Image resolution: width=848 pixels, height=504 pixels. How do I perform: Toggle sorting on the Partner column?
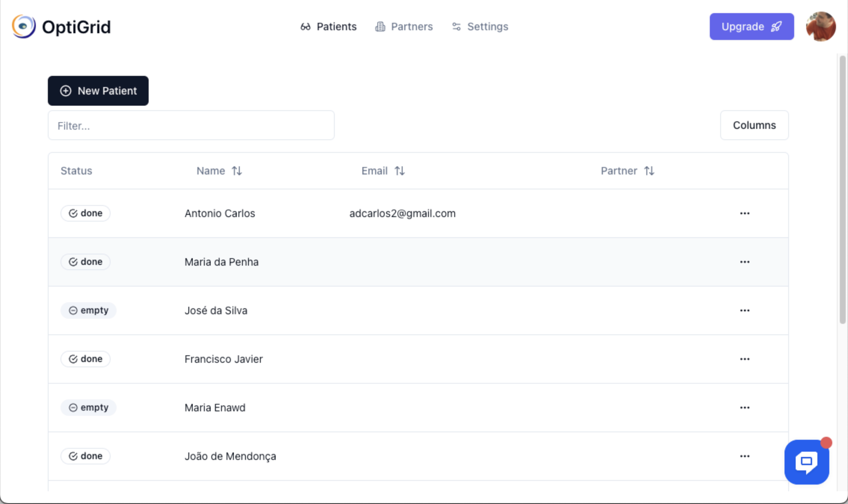point(650,170)
